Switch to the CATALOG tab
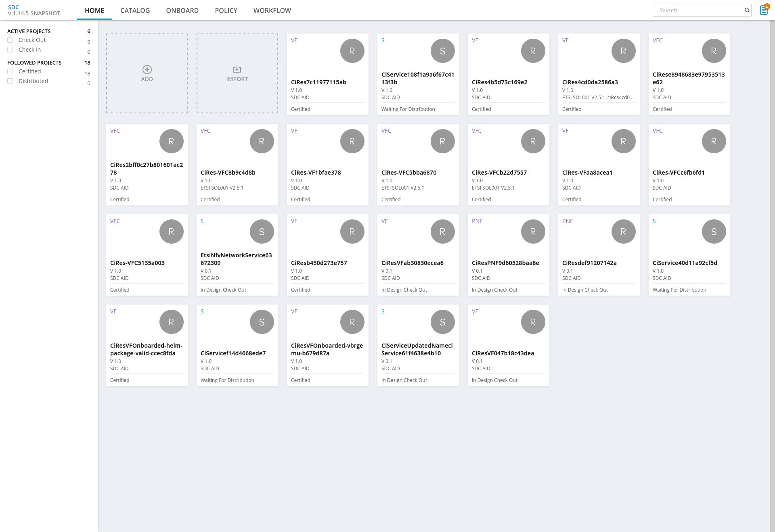 [x=135, y=10]
